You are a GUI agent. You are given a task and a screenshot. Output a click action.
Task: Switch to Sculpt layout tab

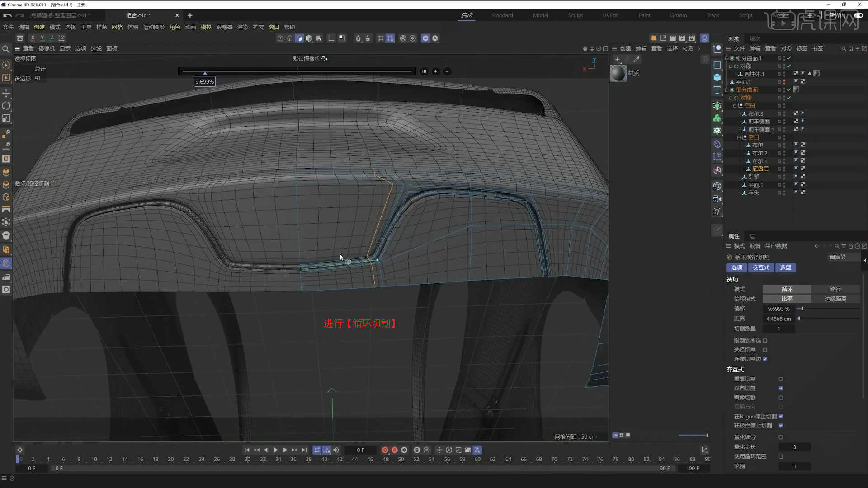pos(575,15)
